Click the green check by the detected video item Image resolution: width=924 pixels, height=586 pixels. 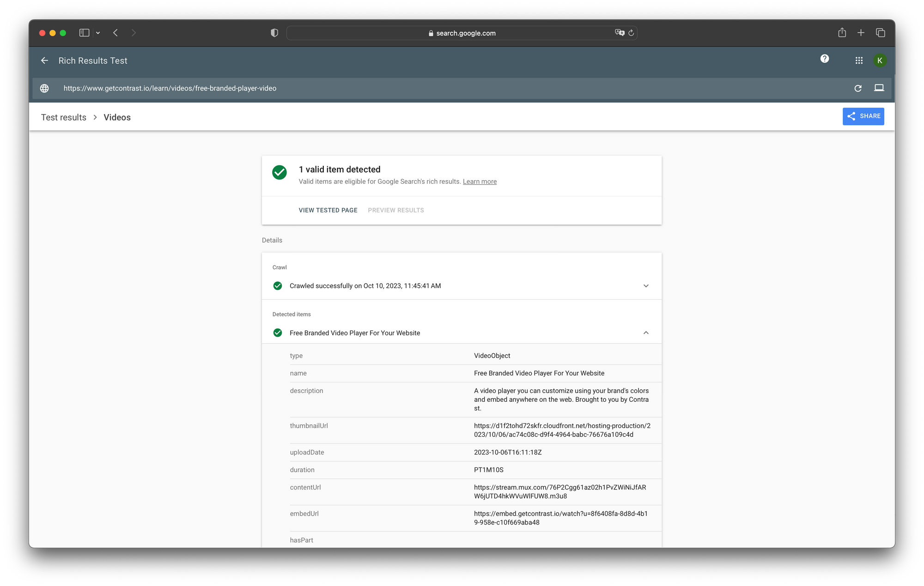(x=278, y=333)
